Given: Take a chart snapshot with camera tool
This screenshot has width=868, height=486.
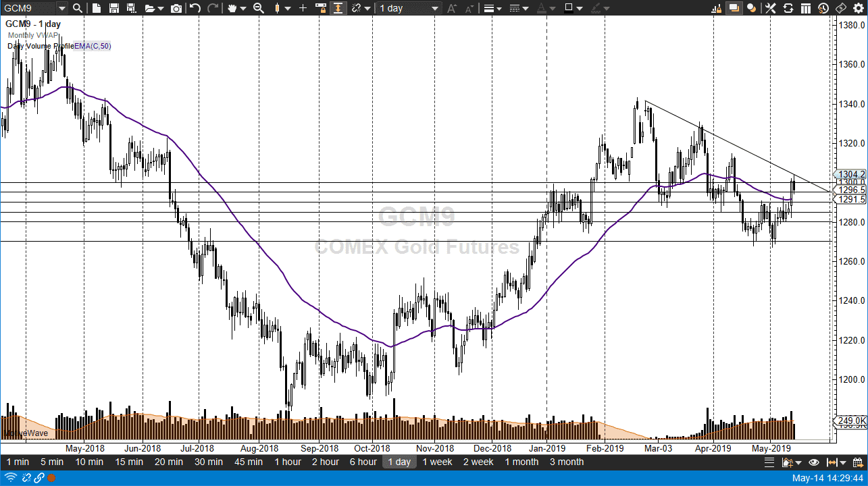Looking at the screenshot, I should (x=176, y=7).
